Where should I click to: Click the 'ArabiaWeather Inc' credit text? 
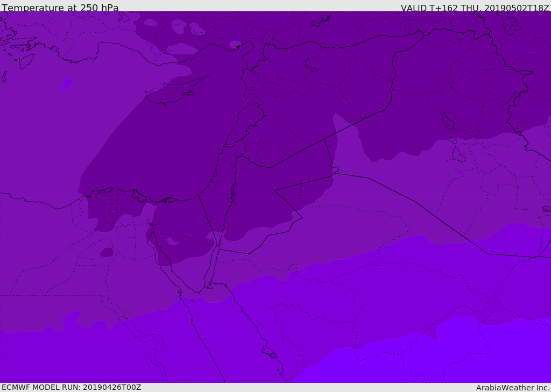click(512, 388)
